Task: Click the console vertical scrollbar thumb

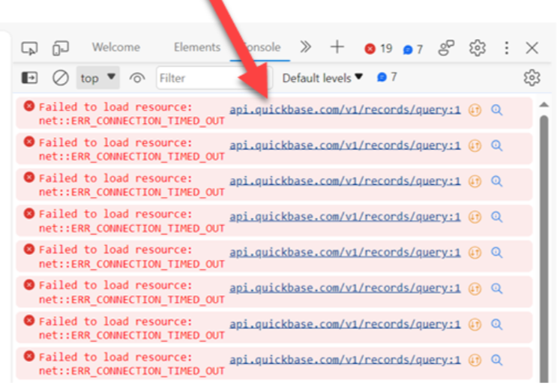Action: [x=544, y=249]
